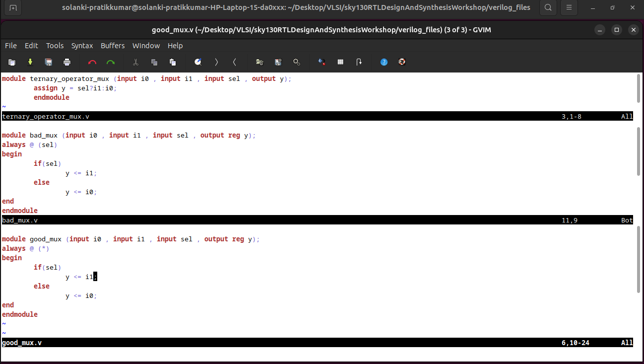Select the Cut (scissors) toolbar icon
This screenshot has width=644, height=364.
tap(135, 62)
